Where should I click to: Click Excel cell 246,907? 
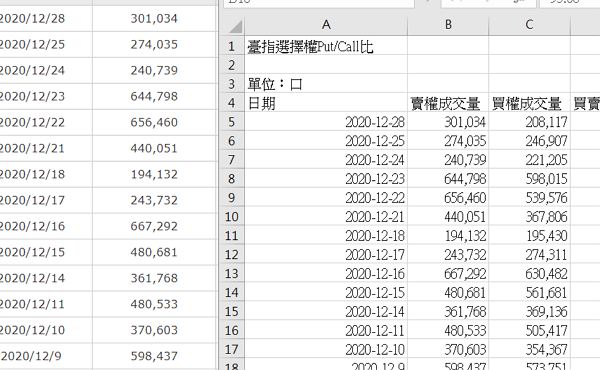click(529, 141)
